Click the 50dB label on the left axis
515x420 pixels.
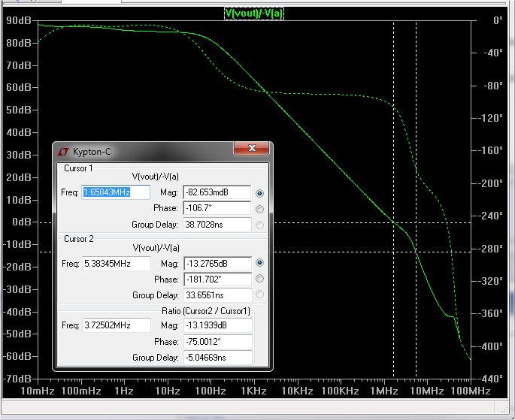pyautogui.click(x=19, y=110)
